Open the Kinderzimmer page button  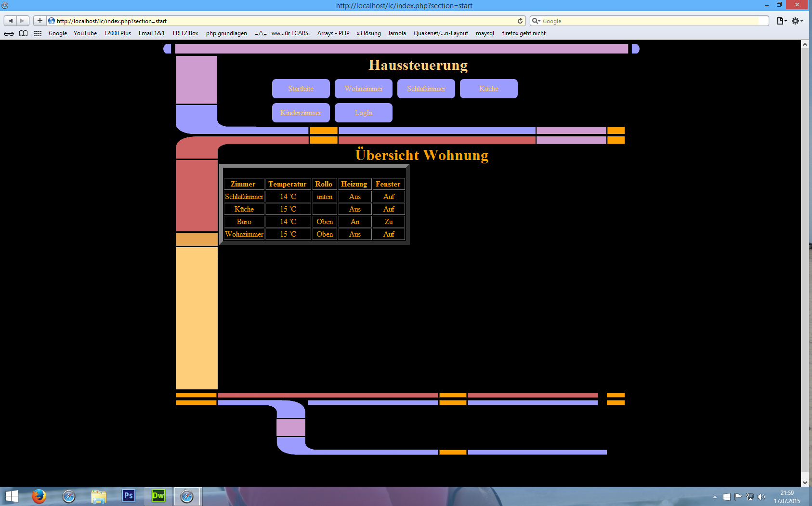301,113
